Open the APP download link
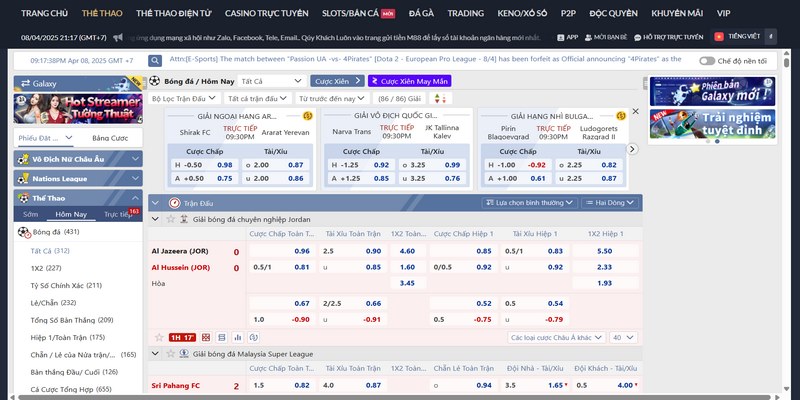The width and height of the screenshot is (800, 400). pos(567,37)
